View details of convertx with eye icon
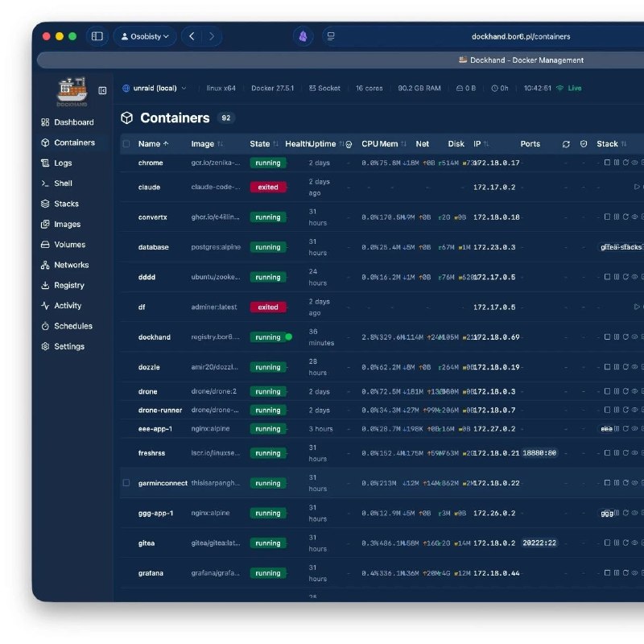 point(634,217)
